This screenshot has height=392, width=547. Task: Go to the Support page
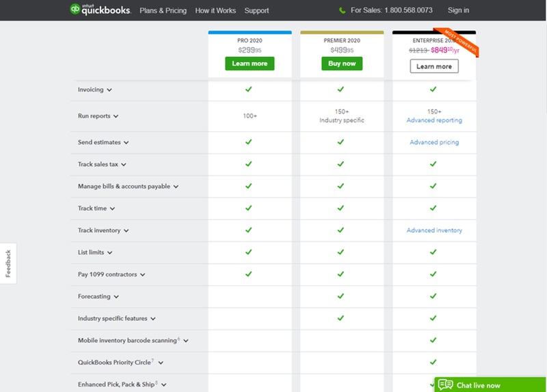coord(256,10)
